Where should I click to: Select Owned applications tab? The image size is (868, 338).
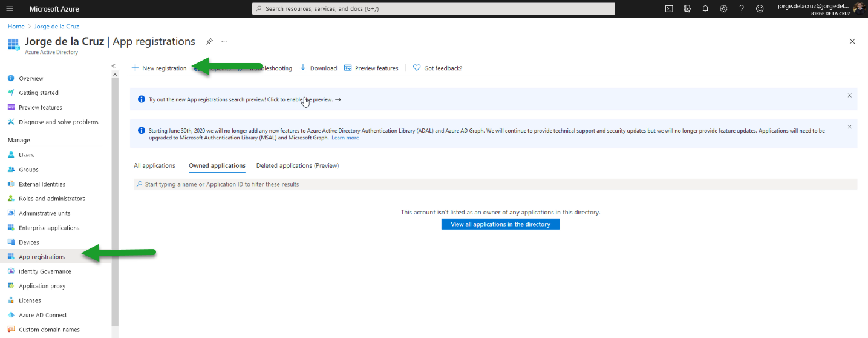[217, 165]
